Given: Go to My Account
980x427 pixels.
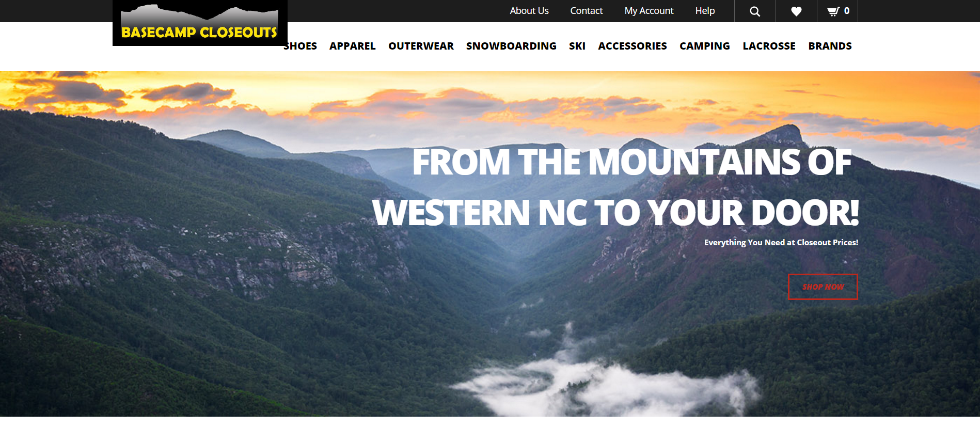Looking at the screenshot, I should coord(649,11).
